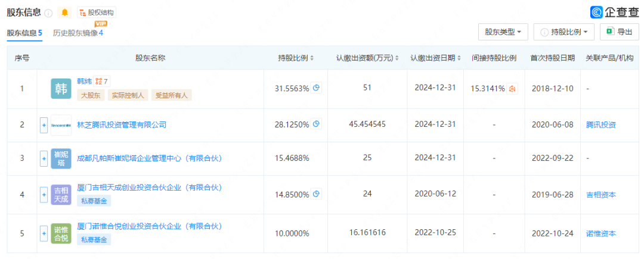The image size is (644, 259).
Task: Sort by 认缴出资额(万元) column
Action: coord(368,58)
